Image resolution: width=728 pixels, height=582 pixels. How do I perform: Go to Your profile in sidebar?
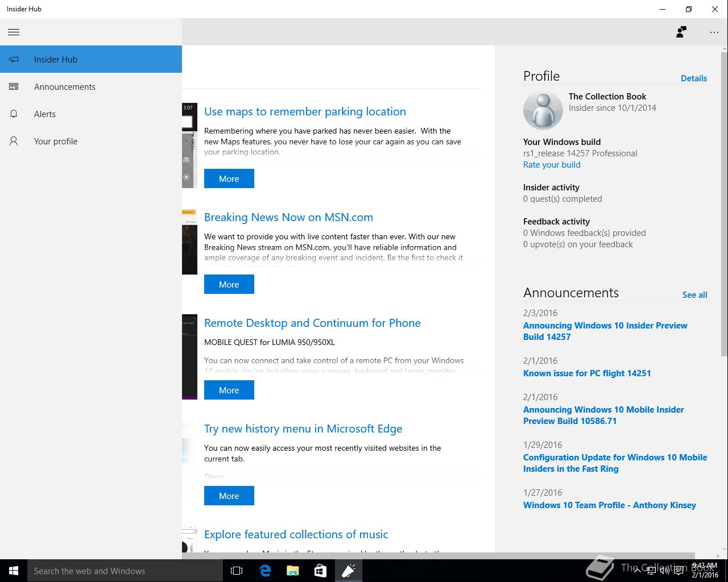tap(91, 141)
